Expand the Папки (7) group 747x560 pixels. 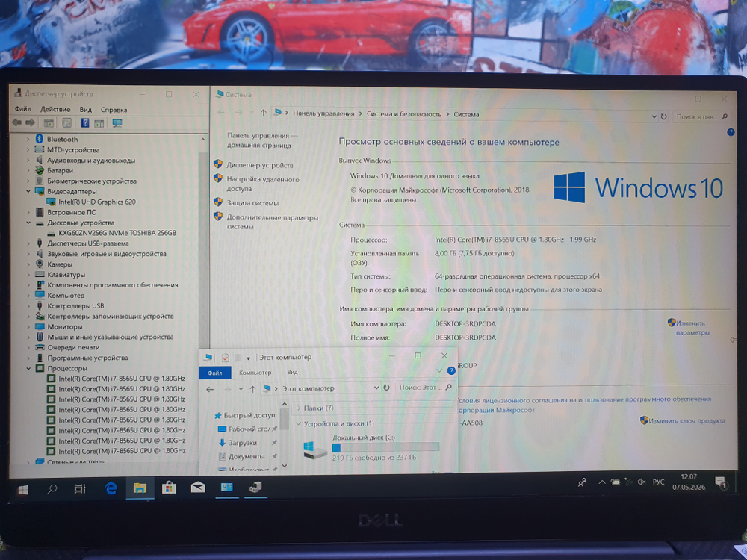pos(299,408)
